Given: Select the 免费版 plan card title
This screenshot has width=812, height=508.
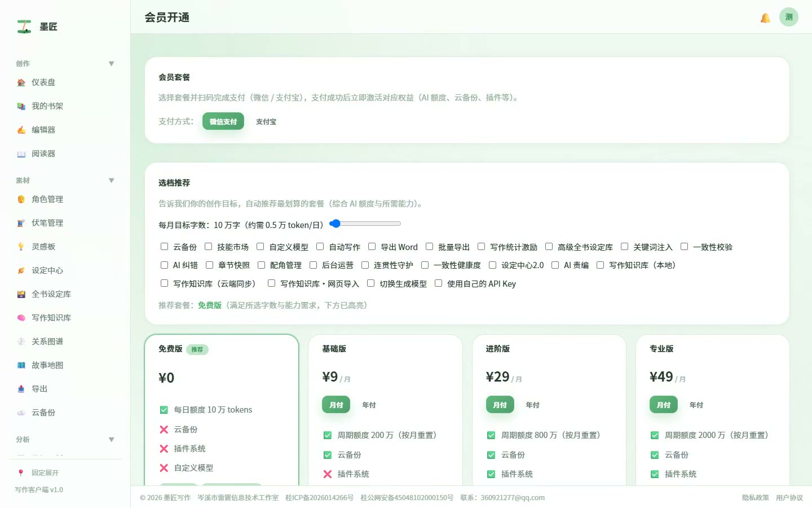Looking at the screenshot, I should 170,349.
